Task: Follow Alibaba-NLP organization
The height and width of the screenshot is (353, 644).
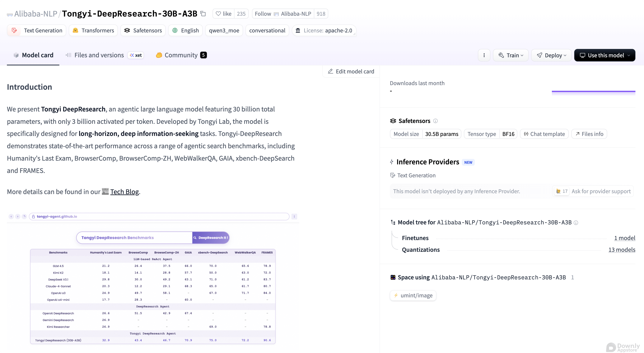Action: pos(283,14)
